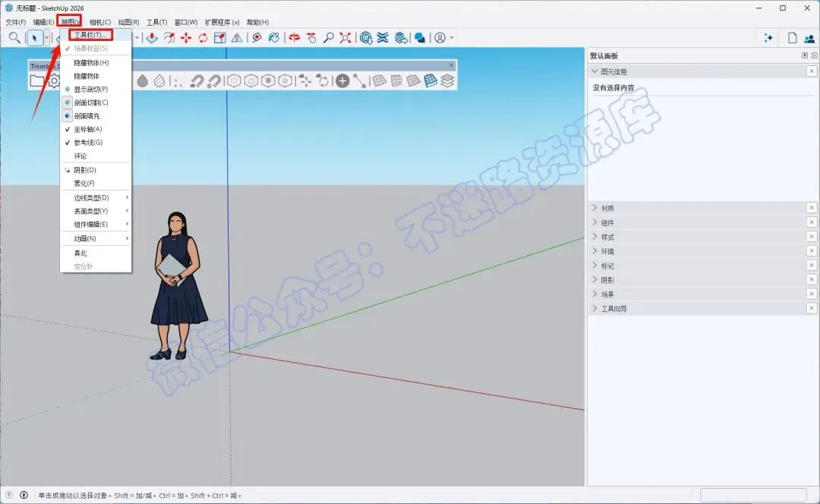Screen dimensions: 820x504
Task: Click the solid water drop icon
Action: pyautogui.click(x=142, y=80)
